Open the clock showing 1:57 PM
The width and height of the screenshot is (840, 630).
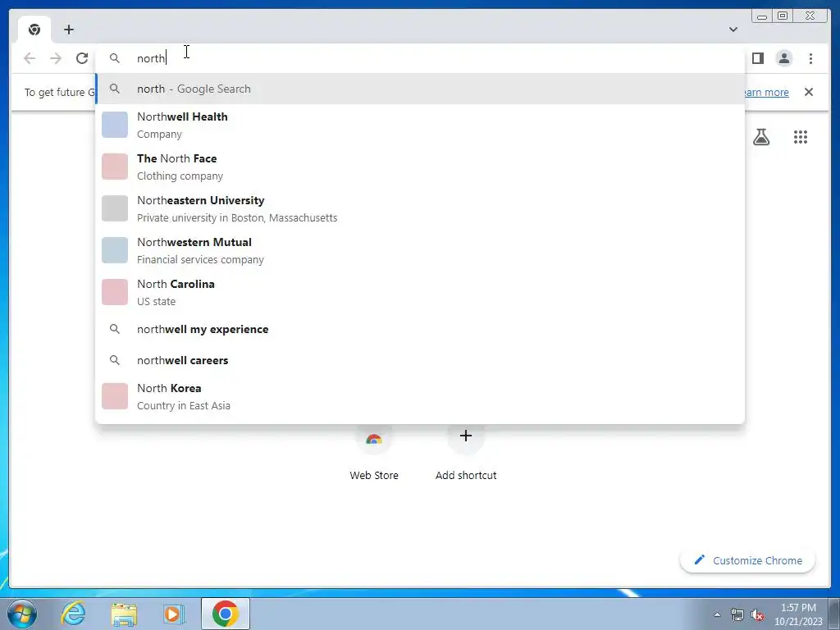(x=797, y=614)
